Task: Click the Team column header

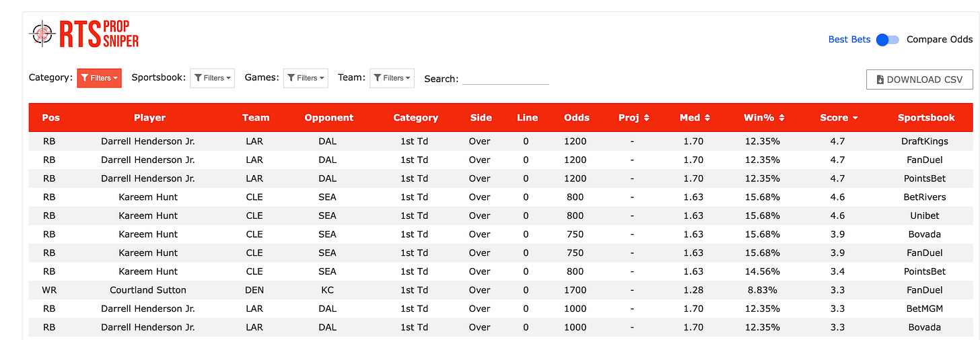Action: point(256,118)
